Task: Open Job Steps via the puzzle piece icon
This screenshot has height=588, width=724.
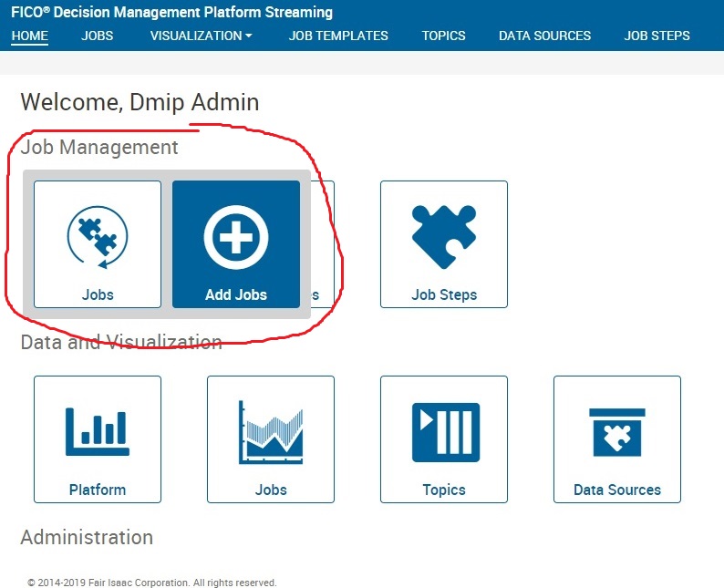Action: [444, 235]
